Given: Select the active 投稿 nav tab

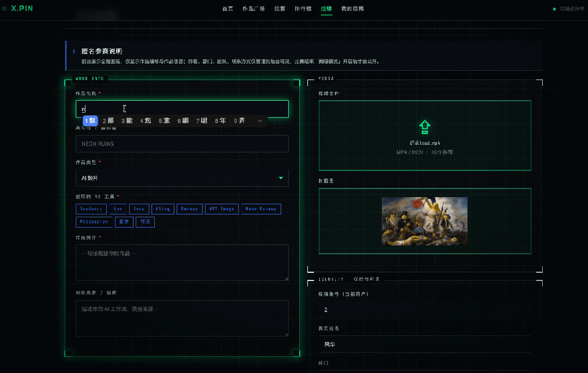Looking at the screenshot, I should 326,9.
